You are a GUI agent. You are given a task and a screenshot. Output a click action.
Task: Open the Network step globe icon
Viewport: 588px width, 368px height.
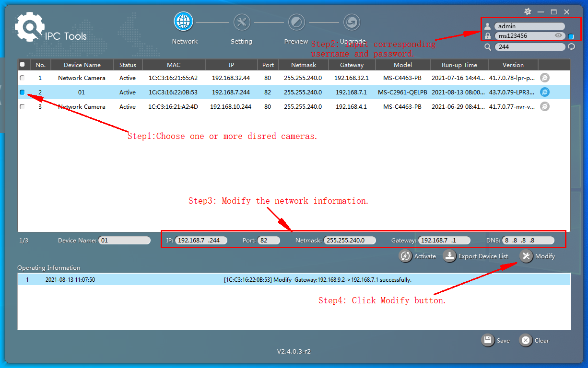tap(183, 22)
